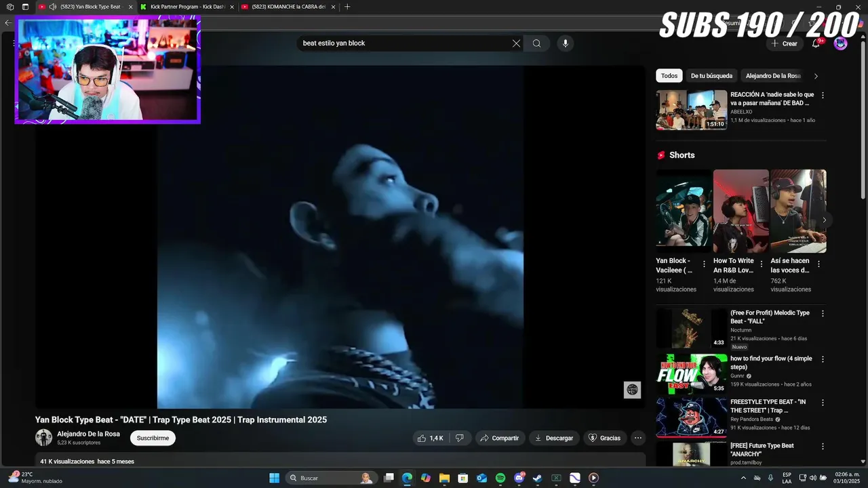The image size is (868, 488).
Task: Open ABEELXO reaction video thumbnail
Action: pyautogui.click(x=691, y=110)
